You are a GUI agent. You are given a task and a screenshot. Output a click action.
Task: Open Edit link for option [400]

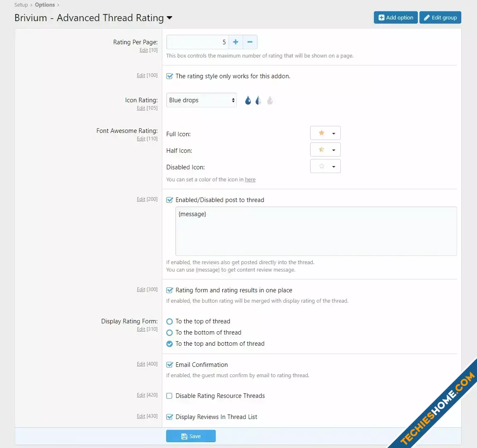click(x=141, y=364)
